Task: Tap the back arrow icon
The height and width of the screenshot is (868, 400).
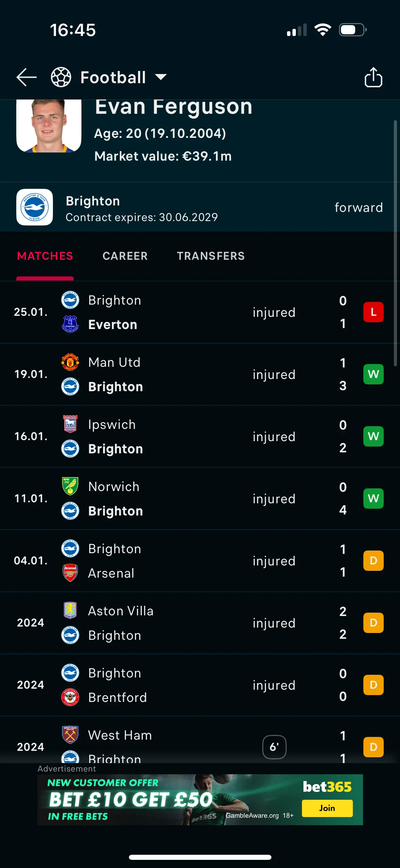Action: (26, 77)
